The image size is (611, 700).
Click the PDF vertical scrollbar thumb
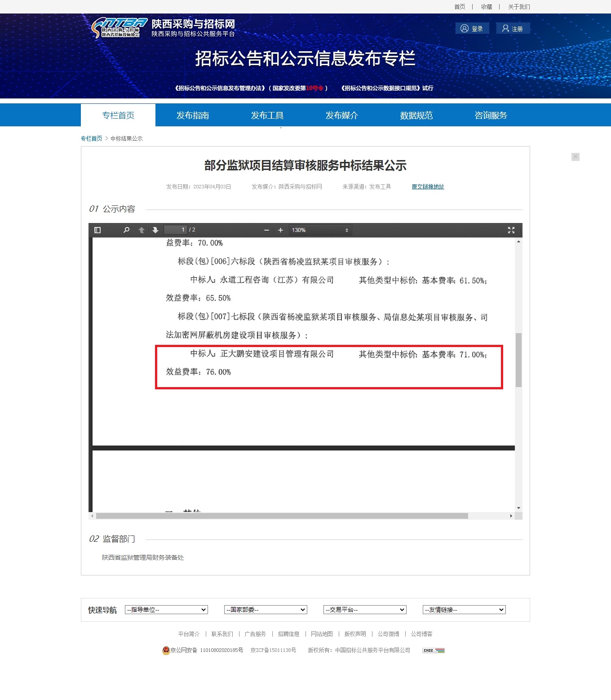click(518, 360)
